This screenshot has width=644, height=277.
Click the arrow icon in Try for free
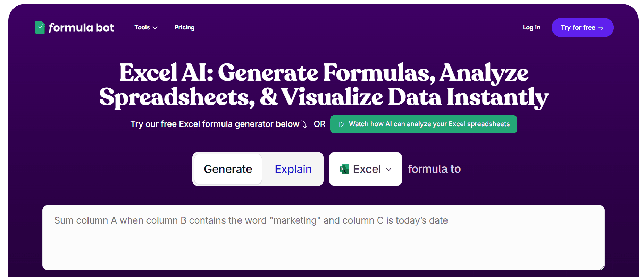(601, 28)
